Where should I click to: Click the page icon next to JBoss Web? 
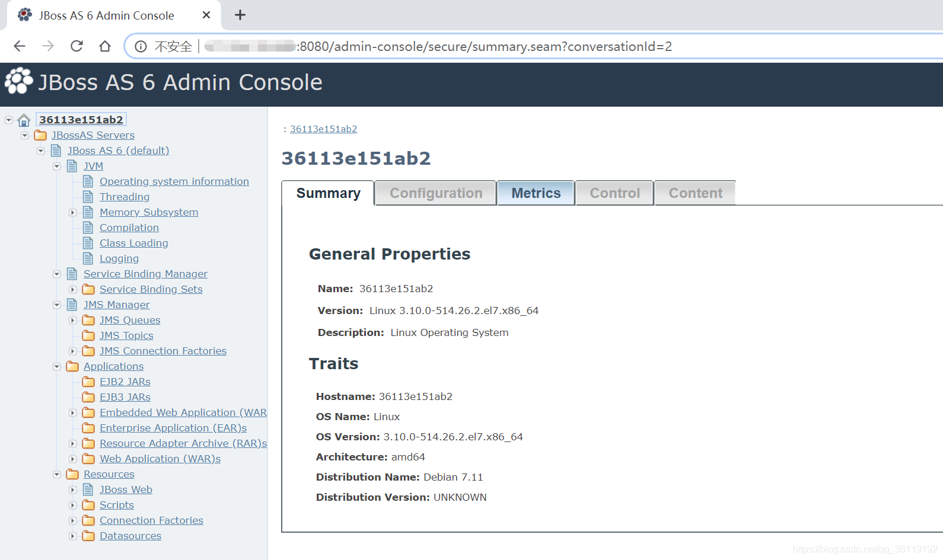88,489
